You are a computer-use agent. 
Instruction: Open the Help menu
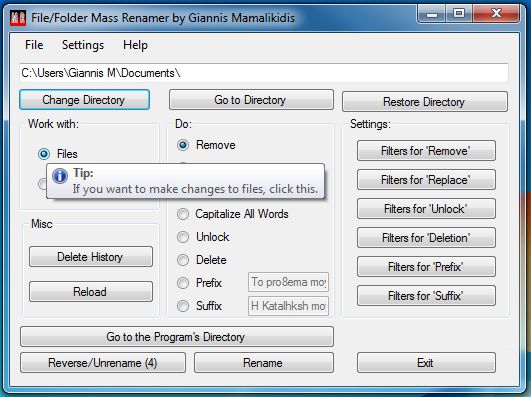135,45
